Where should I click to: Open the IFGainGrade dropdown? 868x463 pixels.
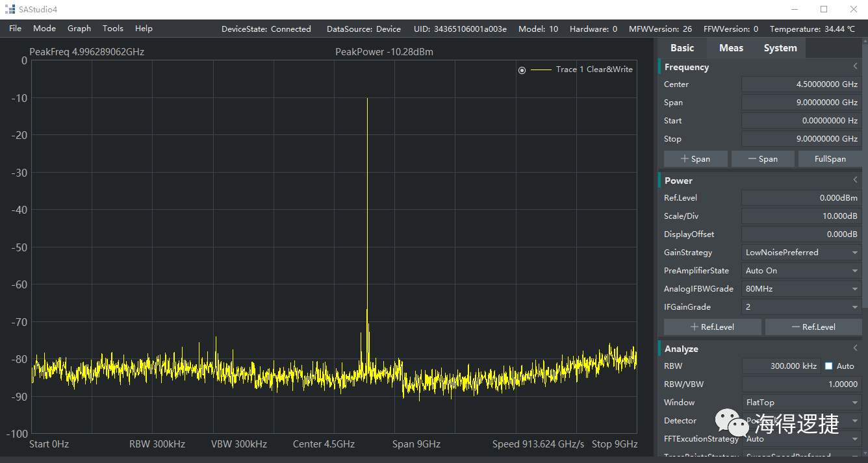tap(802, 307)
